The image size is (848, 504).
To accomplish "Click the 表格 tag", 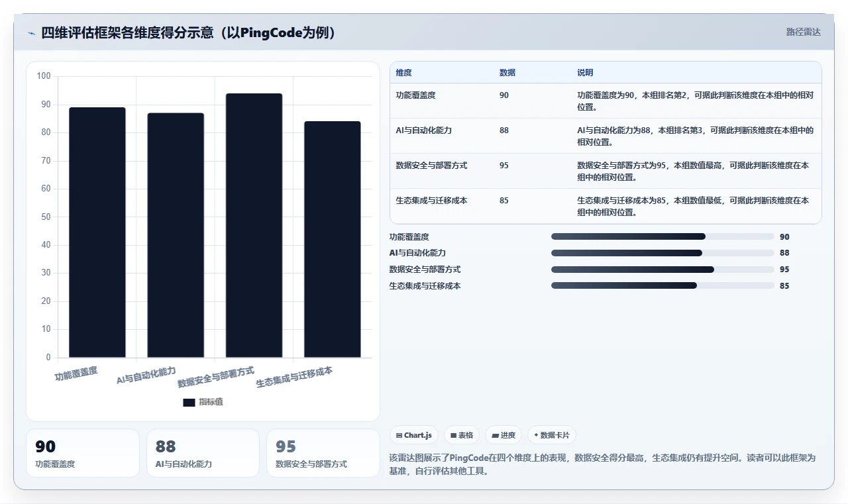I will pos(461,435).
